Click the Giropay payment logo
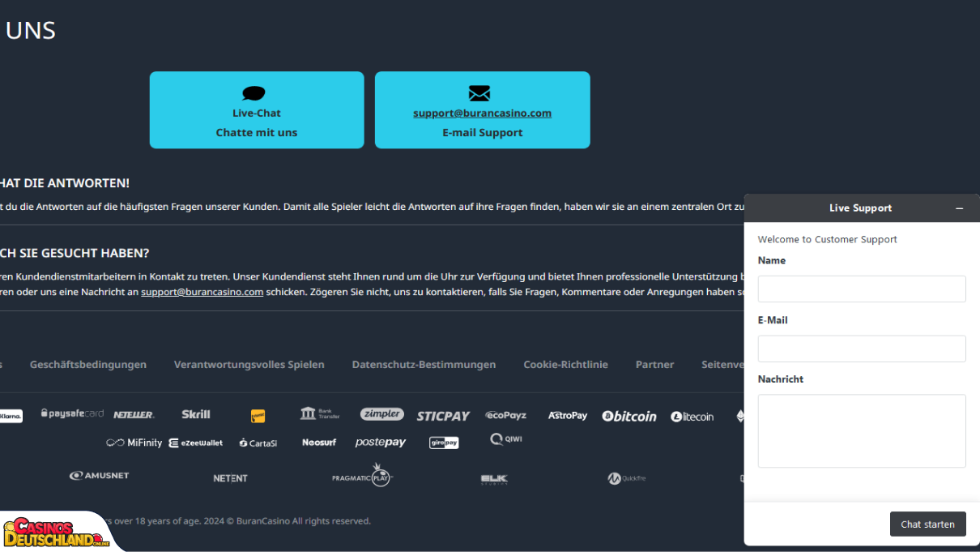This screenshot has width=980, height=552. pos(444,443)
